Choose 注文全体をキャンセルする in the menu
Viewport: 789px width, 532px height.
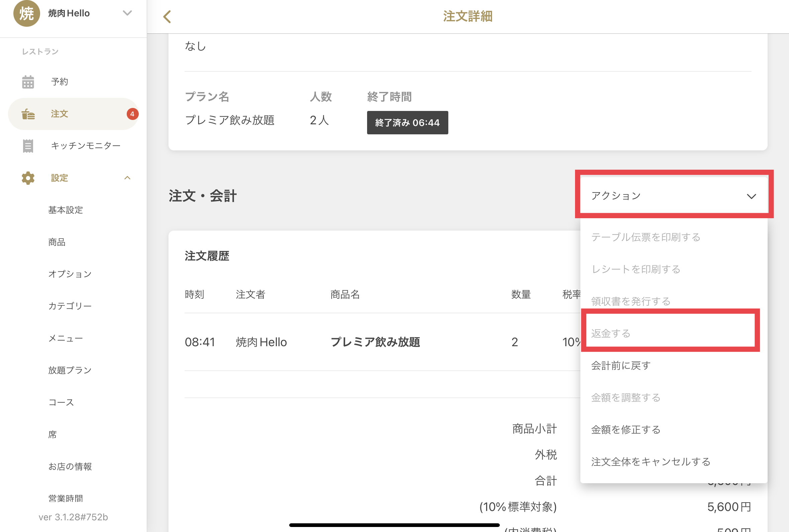click(651, 461)
